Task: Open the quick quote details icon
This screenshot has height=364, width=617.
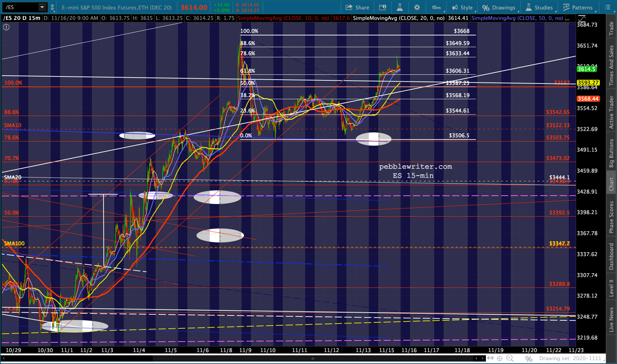Action: click(x=383, y=7)
